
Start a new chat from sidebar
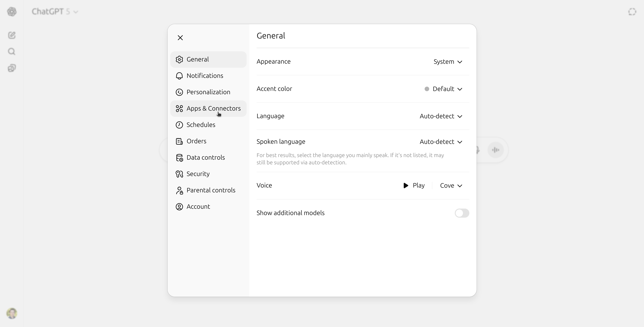(x=12, y=35)
